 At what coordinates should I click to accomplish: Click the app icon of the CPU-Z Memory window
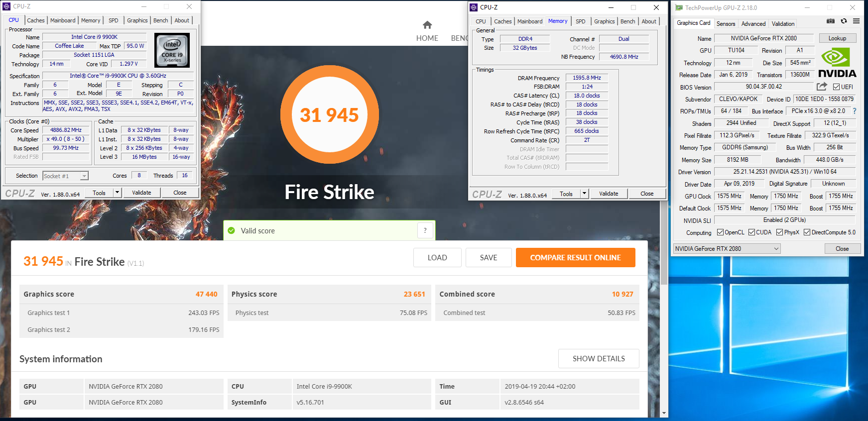point(474,7)
